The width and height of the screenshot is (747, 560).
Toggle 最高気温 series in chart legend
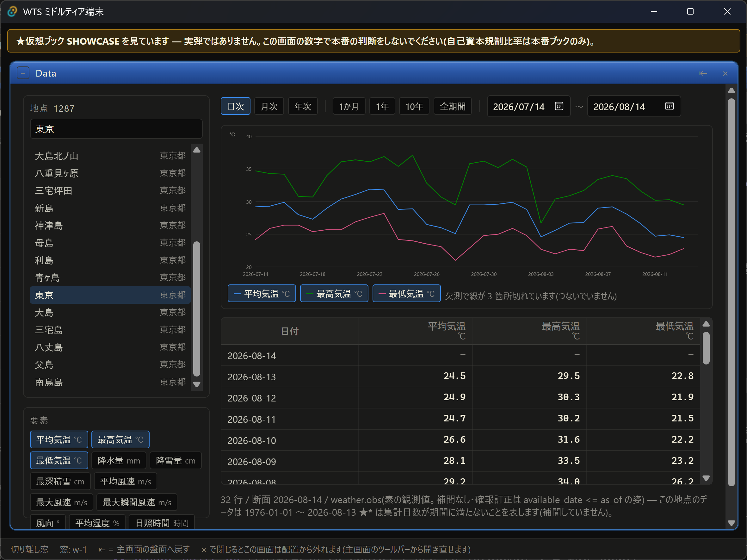point(334,294)
